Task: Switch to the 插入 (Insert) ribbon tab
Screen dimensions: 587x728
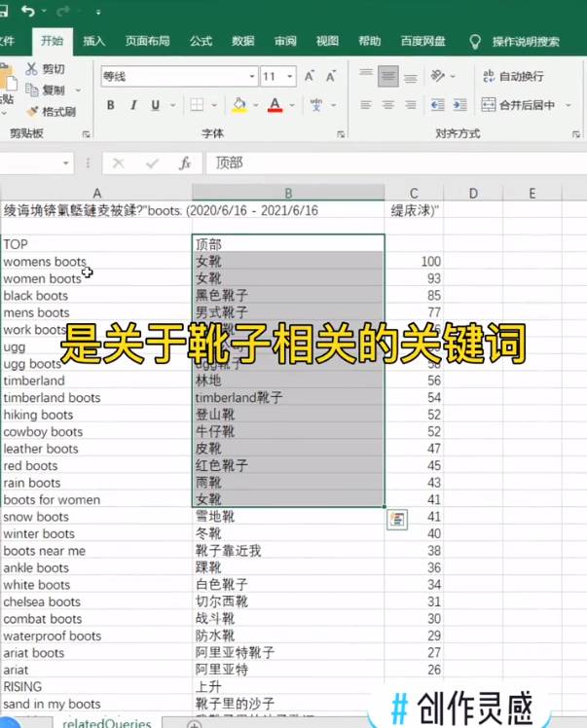Action: pyautogui.click(x=94, y=41)
